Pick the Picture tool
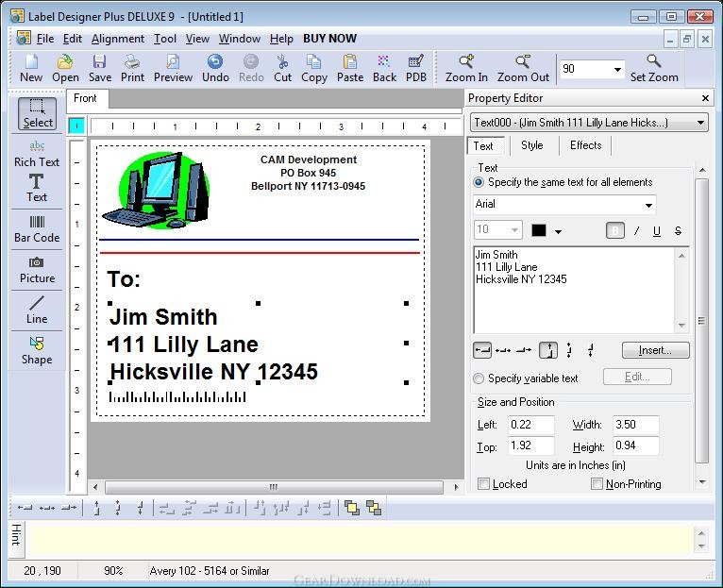The image size is (723, 588). tap(37, 270)
